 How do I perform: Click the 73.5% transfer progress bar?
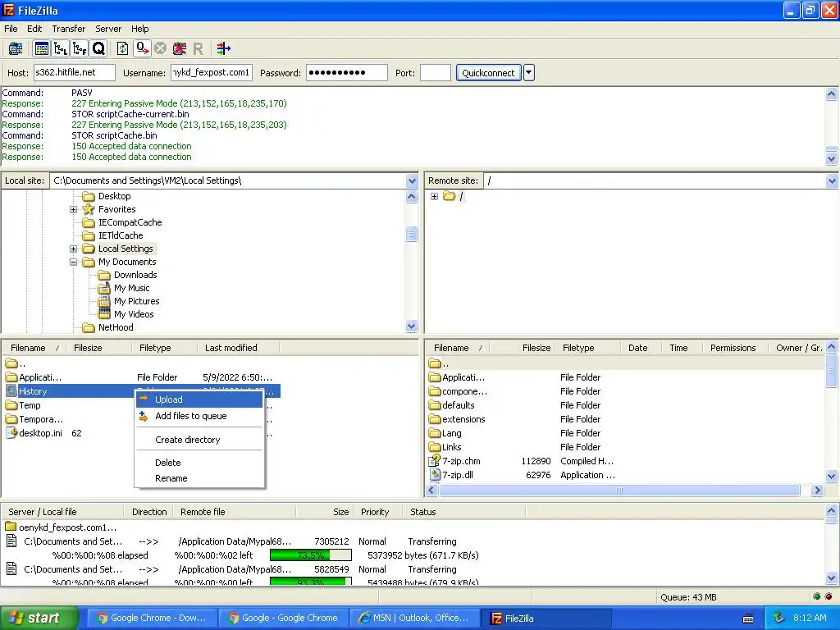pyautogui.click(x=311, y=555)
